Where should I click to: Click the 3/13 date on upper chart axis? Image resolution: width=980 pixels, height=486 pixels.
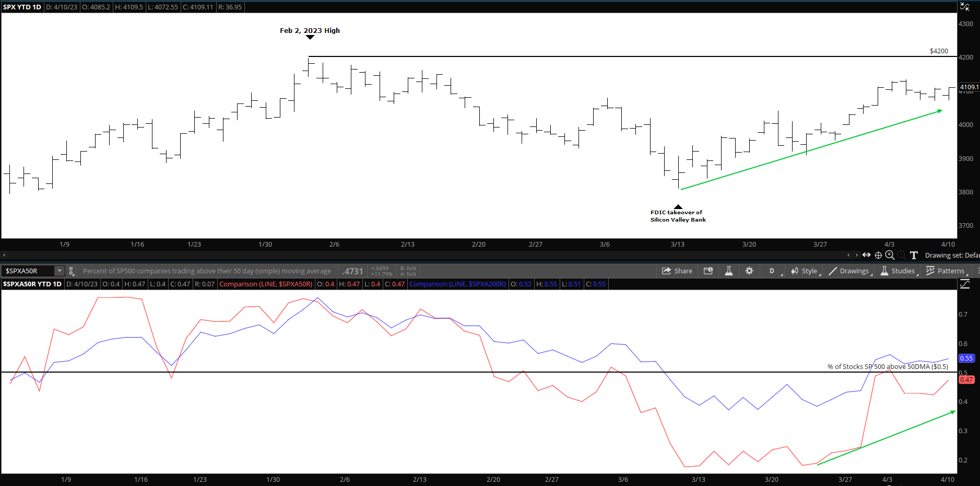point(678,244)
